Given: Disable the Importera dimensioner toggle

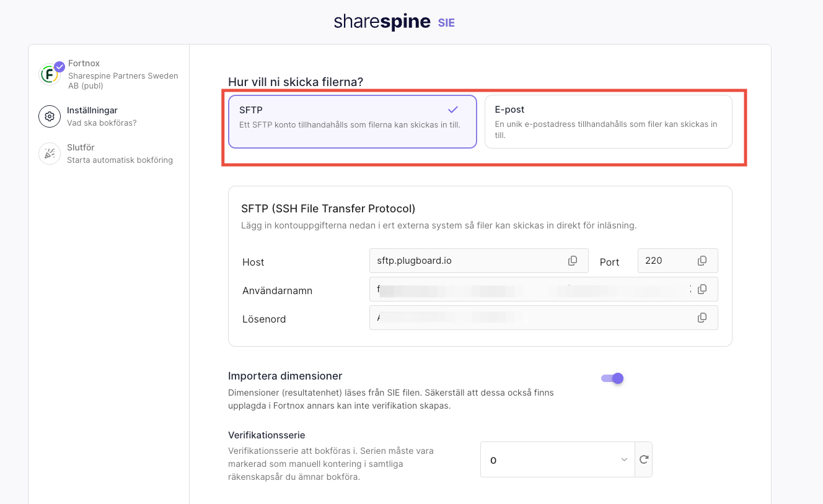Looking at the screenshot, I should click(612, 378).
